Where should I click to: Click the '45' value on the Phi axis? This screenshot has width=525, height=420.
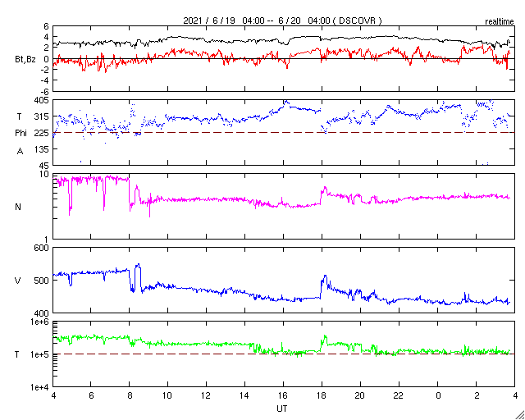click(x=44, y=166)
